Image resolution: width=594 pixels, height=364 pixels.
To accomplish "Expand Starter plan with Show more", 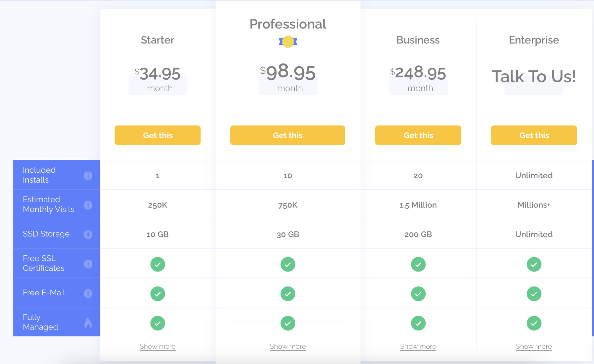I will point(157,346).
